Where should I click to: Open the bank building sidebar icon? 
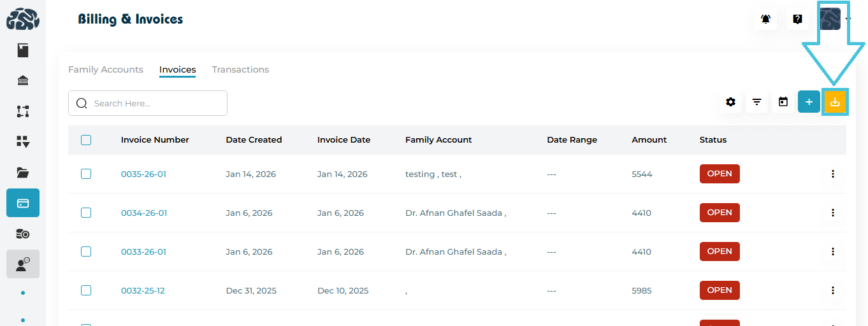point(23,81)
